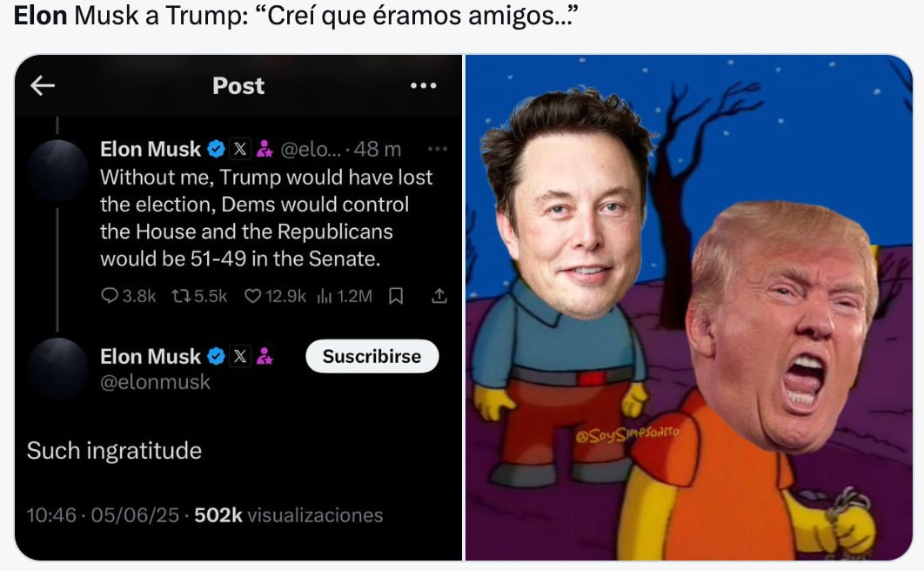Click the X affiliation badge in reply
Screen dimensions: 924x571
(240, 357)
